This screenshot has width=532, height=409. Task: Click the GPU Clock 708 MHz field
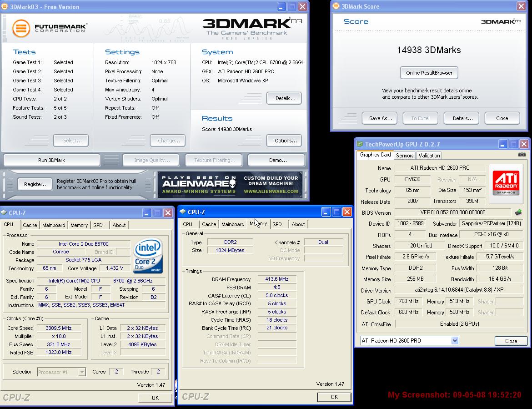point(409,301)
